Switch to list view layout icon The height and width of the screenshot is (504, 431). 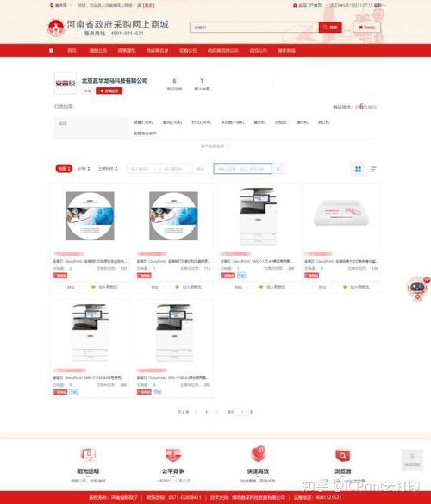point(373,169)
